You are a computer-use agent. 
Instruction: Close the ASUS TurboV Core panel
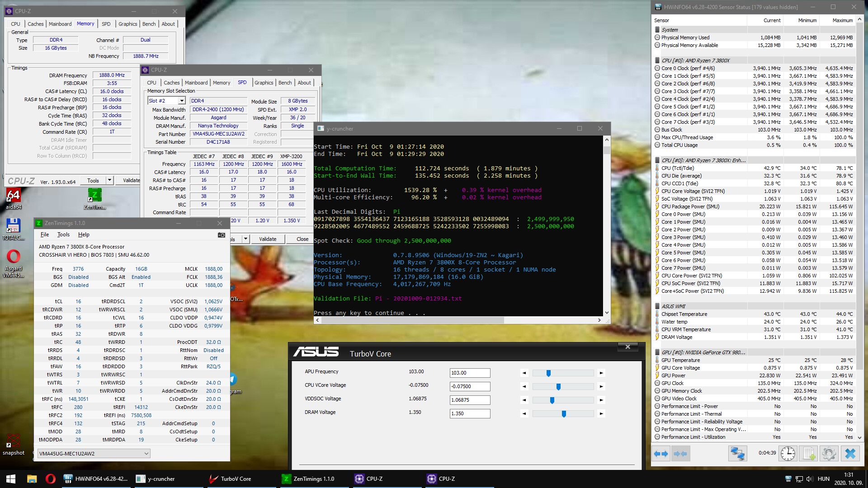tap(627, 347)
